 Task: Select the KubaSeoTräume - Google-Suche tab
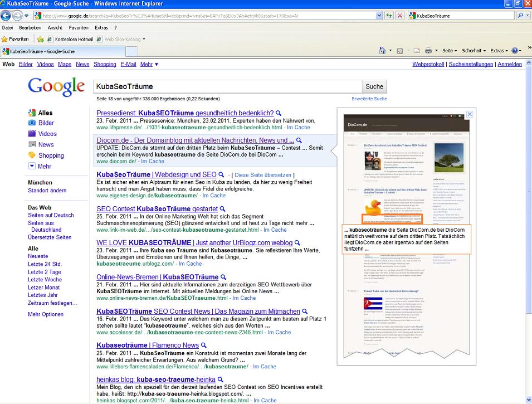tap(63, 51)
